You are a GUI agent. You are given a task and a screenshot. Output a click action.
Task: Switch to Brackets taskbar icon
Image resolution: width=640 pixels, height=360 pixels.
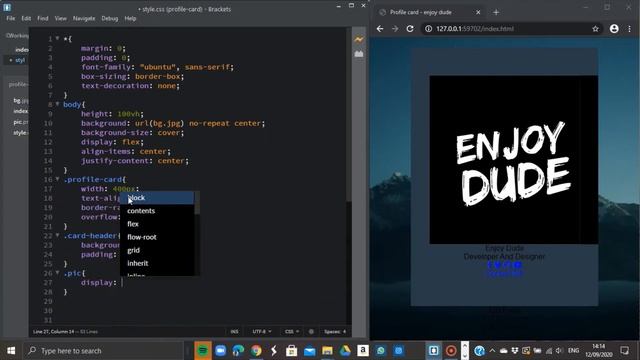pos(433,351)
